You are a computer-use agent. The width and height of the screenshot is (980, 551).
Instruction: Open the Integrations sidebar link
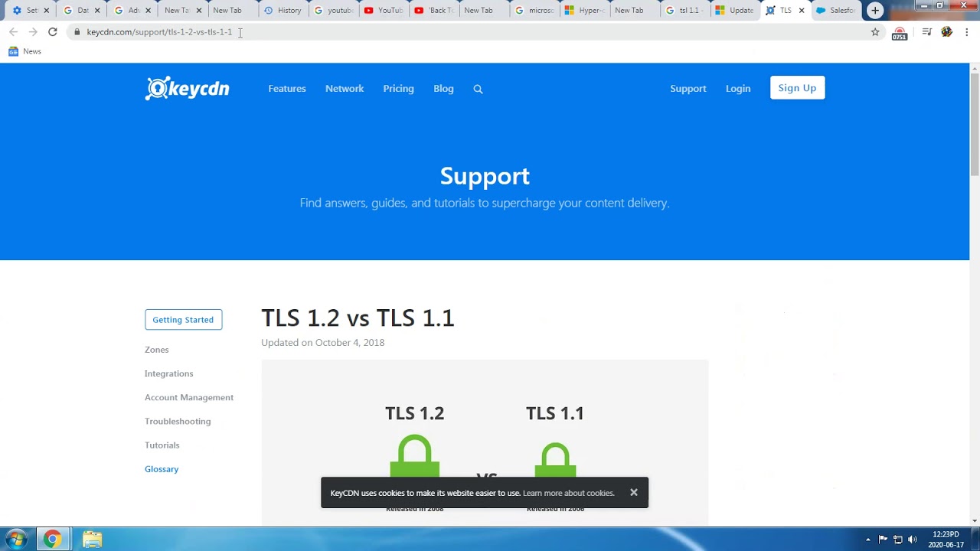pyautogui.click(x=169, y=373)
